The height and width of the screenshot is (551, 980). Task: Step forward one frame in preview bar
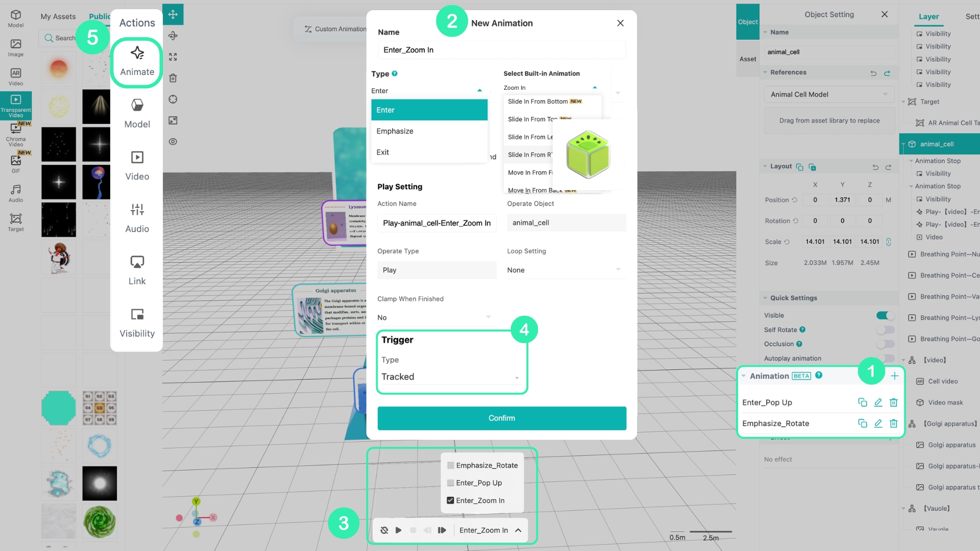[x=442, y=530]
